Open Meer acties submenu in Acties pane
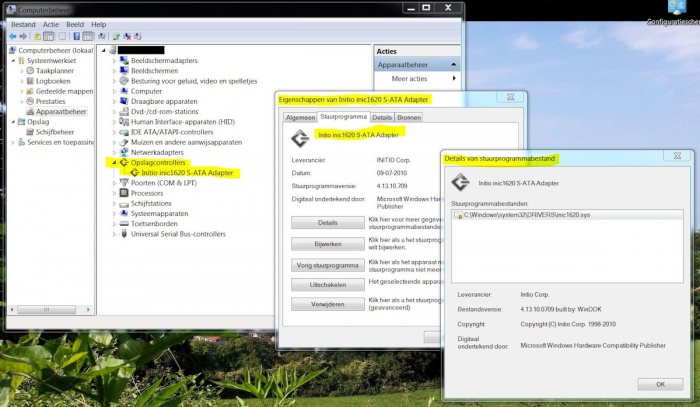This screenshot has width=700, height=407. [417, 79]
